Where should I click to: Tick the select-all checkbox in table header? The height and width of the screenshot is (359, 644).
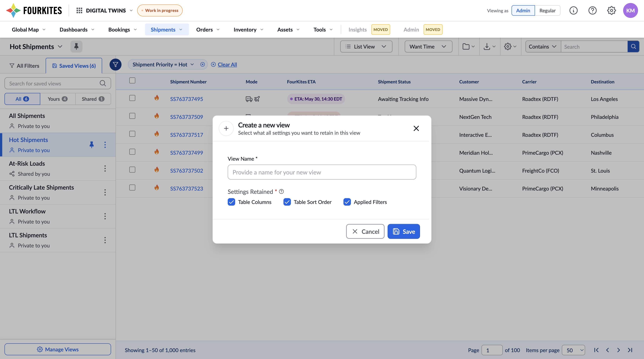click(132, 80)
